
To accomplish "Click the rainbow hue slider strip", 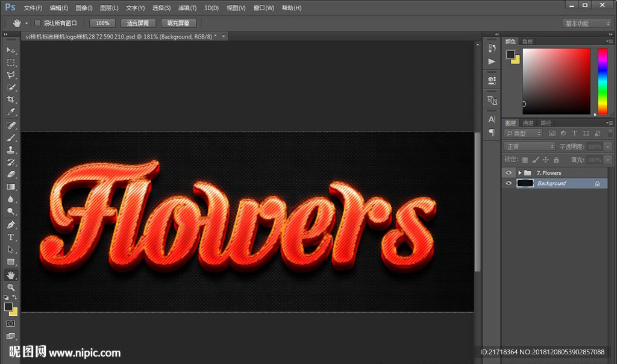I will [602, 81].
